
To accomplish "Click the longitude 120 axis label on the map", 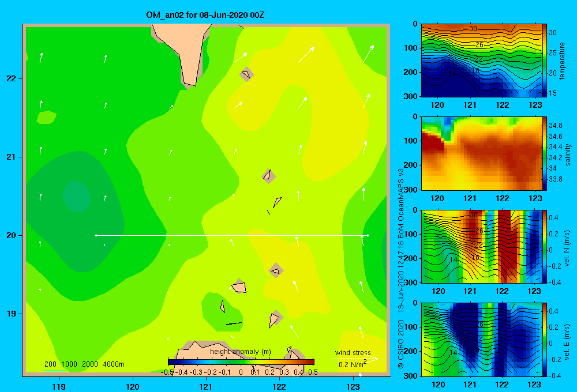I will (133, 386).
